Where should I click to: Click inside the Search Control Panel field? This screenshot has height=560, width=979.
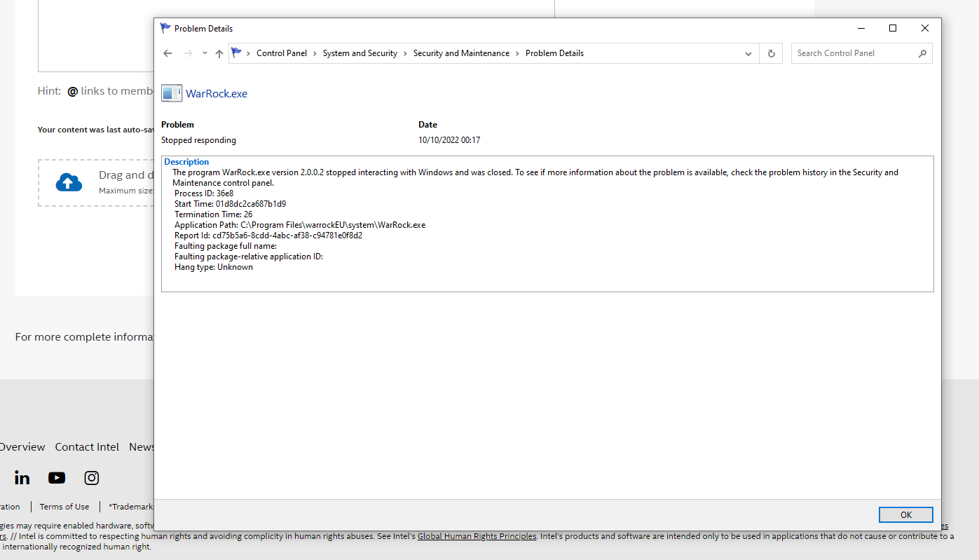[848, 53]
